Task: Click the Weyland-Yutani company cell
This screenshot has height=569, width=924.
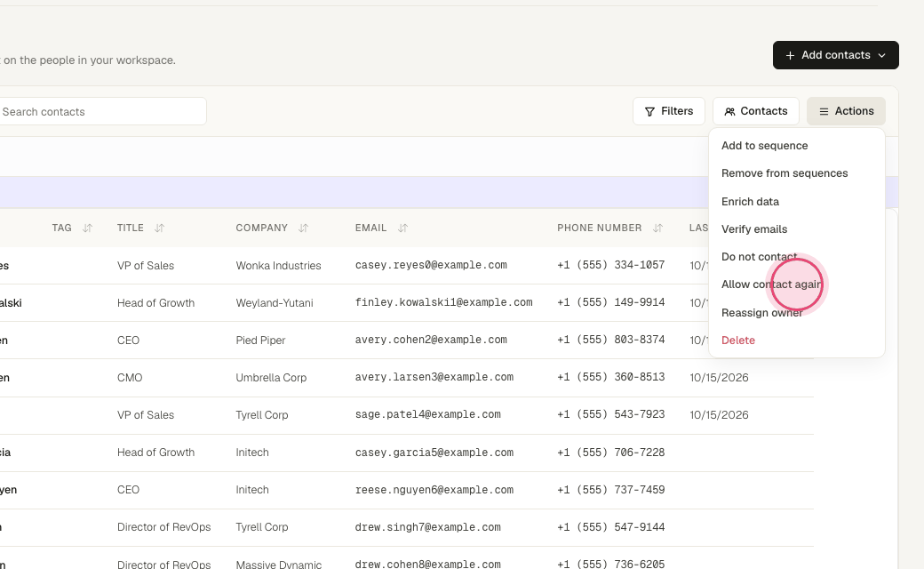Action: click(x=275, y=303)
